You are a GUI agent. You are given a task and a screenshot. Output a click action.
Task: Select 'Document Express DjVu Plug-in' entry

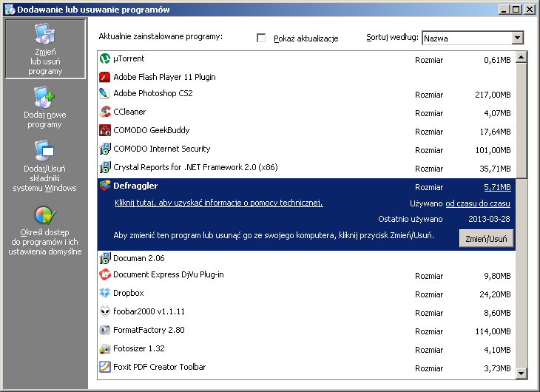[x=169, y=274]
